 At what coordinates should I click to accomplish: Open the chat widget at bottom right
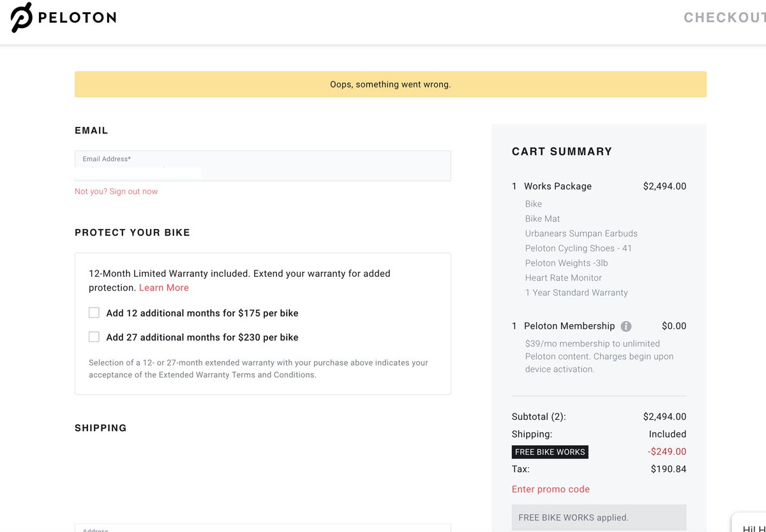(749, 522)
